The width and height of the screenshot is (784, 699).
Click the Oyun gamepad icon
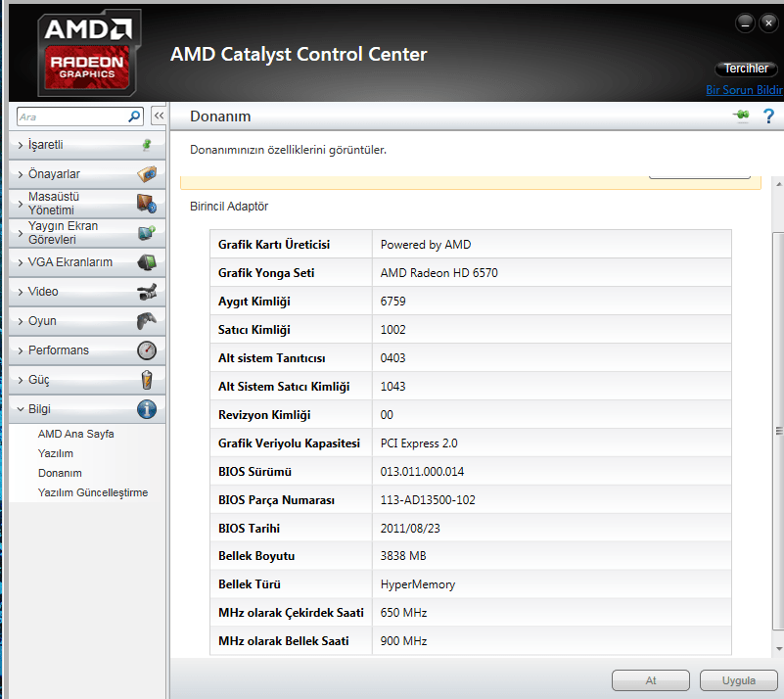pos(147,321)
